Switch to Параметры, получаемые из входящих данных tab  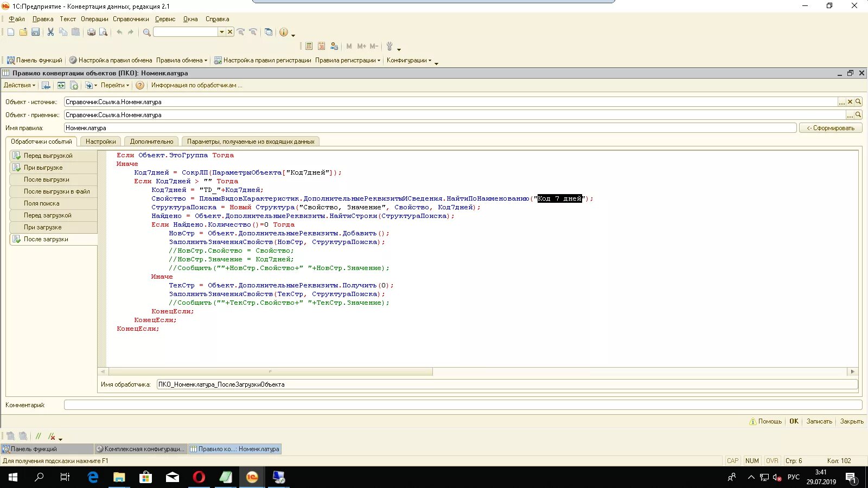[251, 142]
